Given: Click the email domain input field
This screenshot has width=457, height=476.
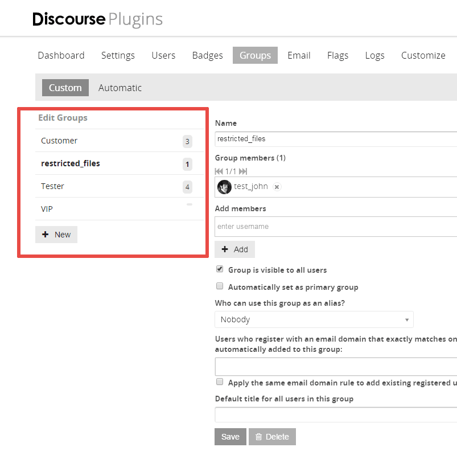Looking at the screenshot, I should pos(336,367).
